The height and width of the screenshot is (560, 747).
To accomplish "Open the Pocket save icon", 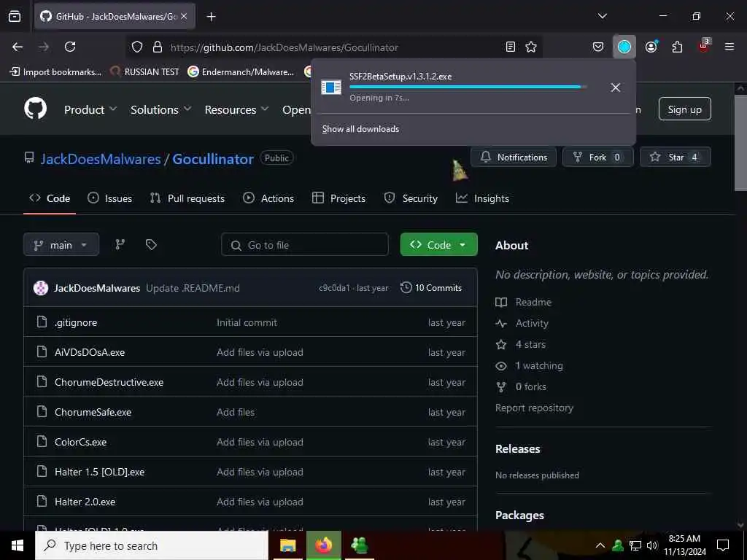I will (598, 47).
